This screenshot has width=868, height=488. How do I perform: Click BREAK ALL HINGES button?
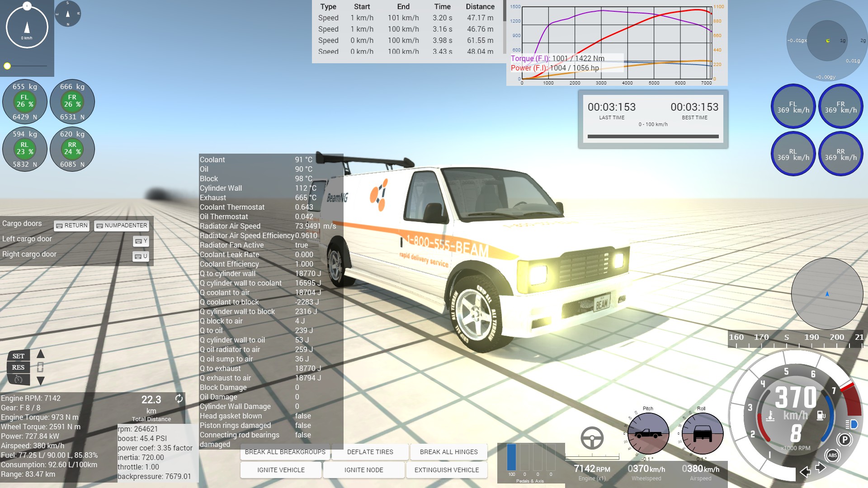[x=449, y=452]
